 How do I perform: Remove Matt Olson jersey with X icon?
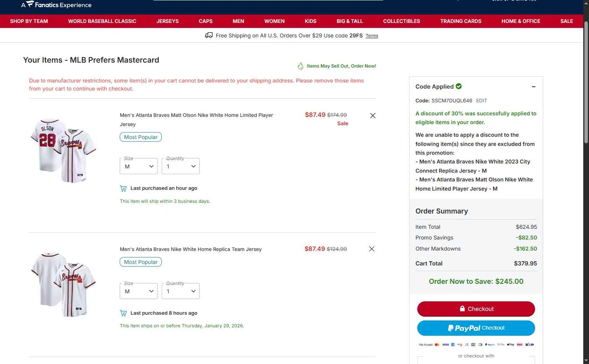tap(373, 116)
